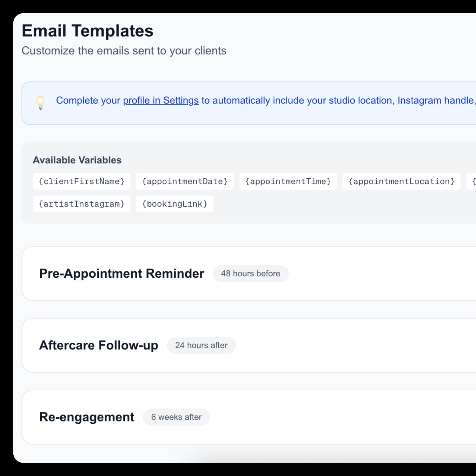Insert the {appointmentDate} variable
This screenshot has width=476, height=476.
185,181
